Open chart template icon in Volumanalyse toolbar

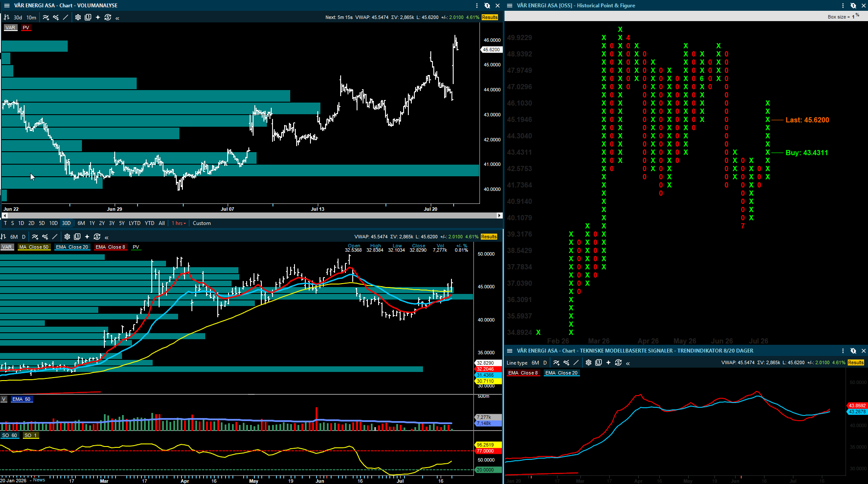88,17
